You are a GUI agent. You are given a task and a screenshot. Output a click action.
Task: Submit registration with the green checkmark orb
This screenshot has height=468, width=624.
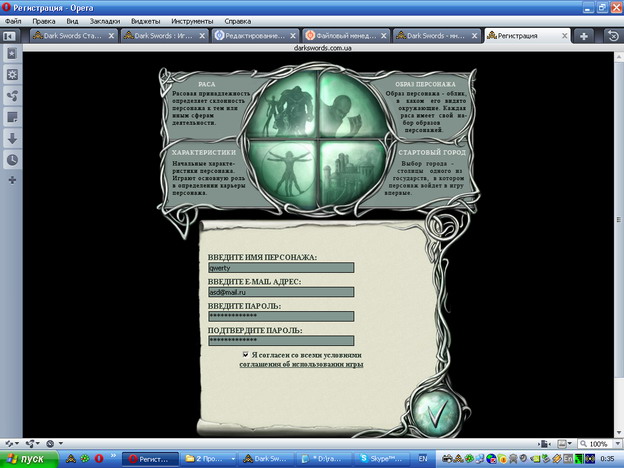[436, 414]
